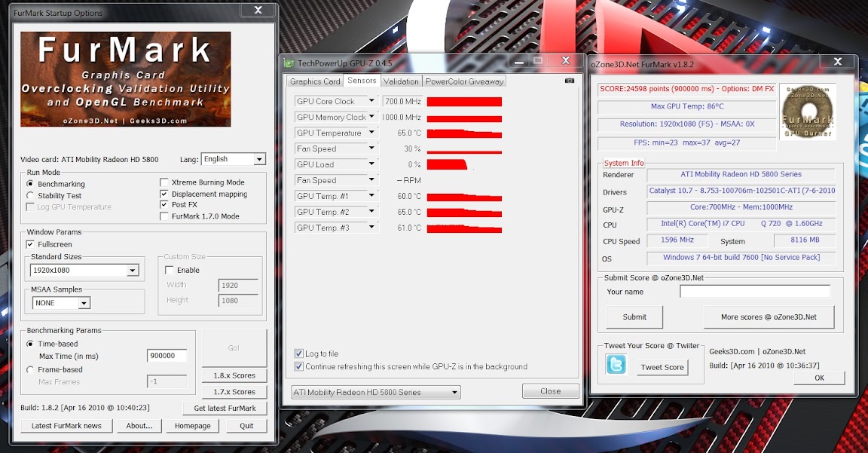Screen dimensions: 868x453
Task: Click the Your name input field
Action: [754, 291]
